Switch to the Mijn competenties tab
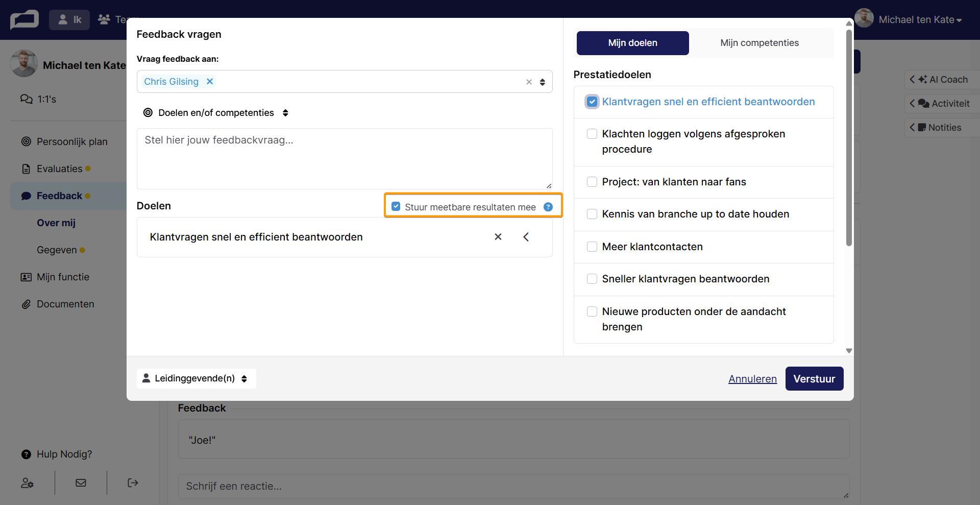This screenshot has width=980, height=505. coord(759,43)
